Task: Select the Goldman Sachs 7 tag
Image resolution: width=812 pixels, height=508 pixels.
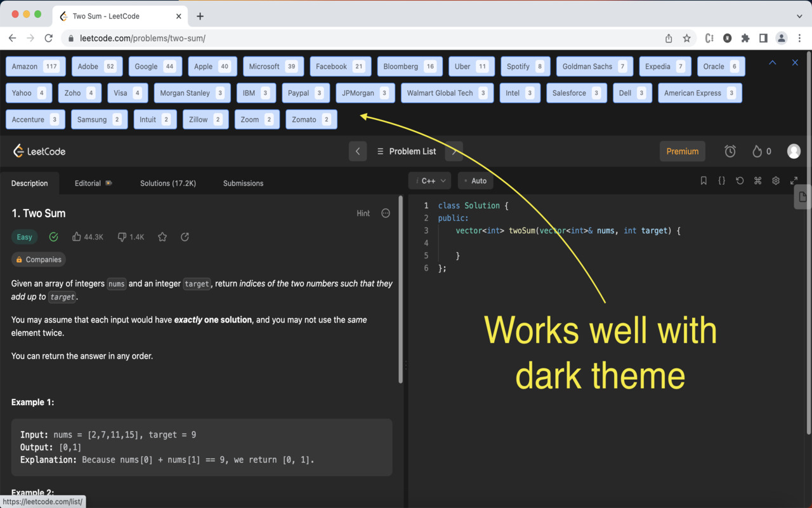Action: (x=594, y=66)
